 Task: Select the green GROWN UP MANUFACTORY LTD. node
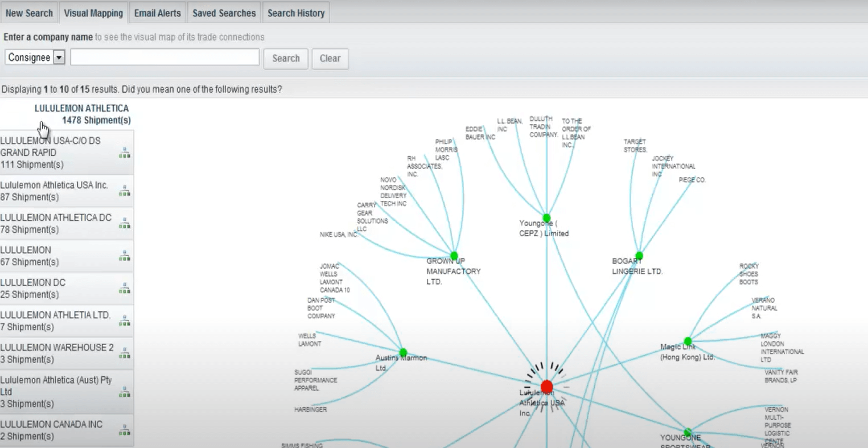coord(454,256)
